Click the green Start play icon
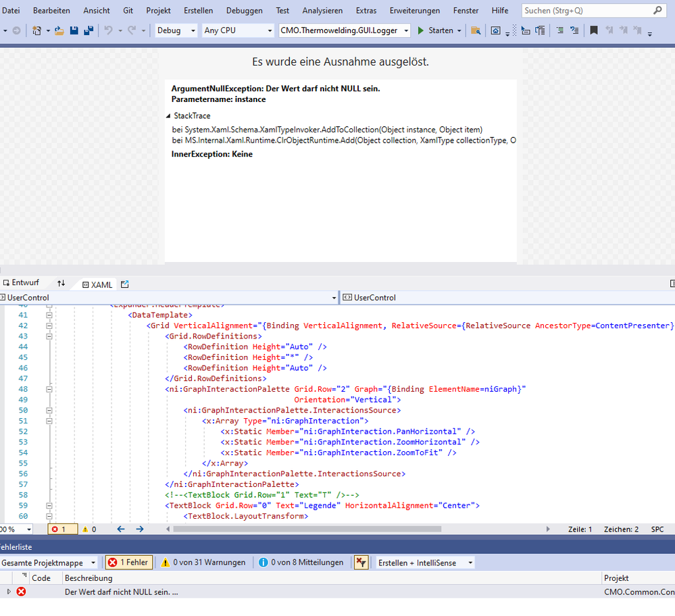 420,30
